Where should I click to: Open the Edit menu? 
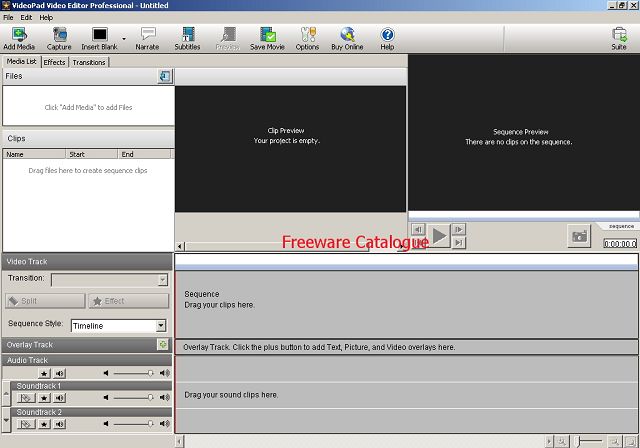(x=26, y=18)
